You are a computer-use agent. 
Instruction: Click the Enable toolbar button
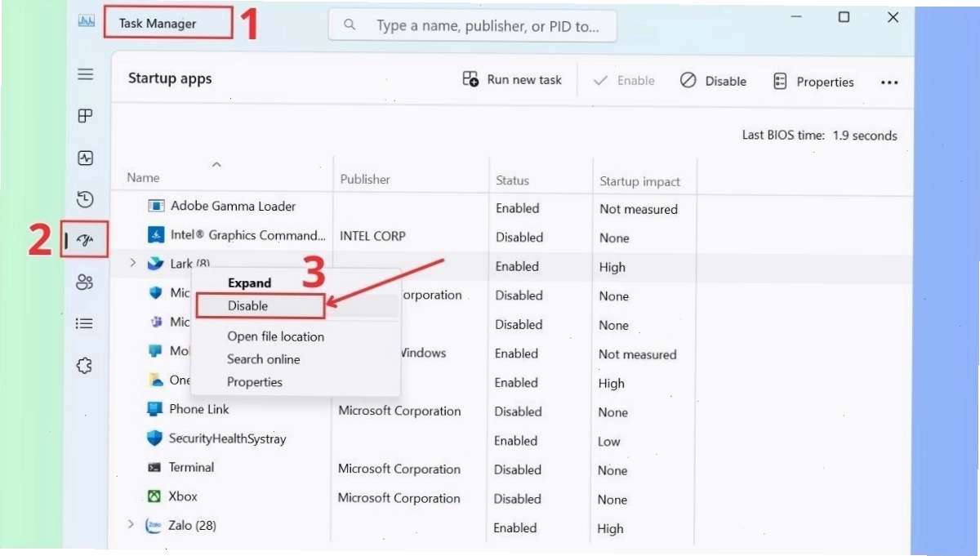[x=624, y=81]
